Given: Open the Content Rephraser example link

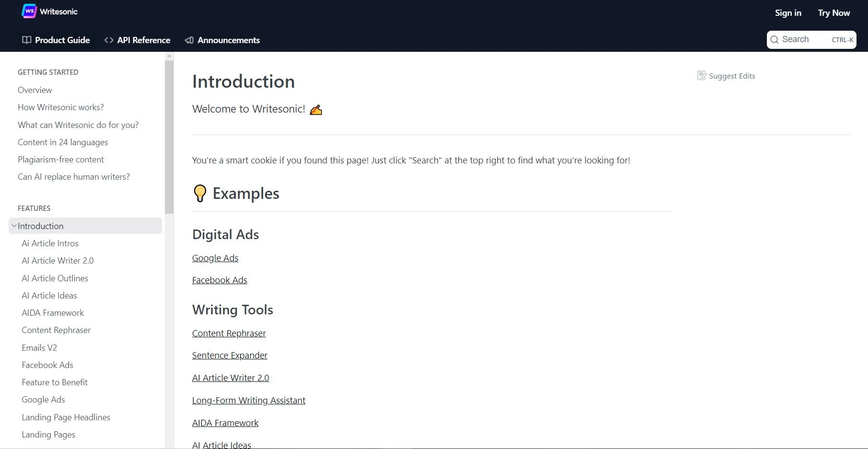Looking at the screenshot, I should [x=229, y=333].
